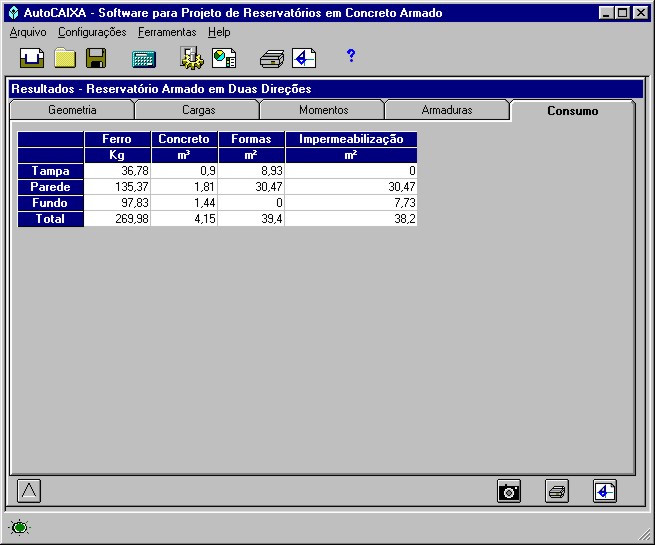
Task: Open the Ferramentas menu
Action: coord(167,32)
